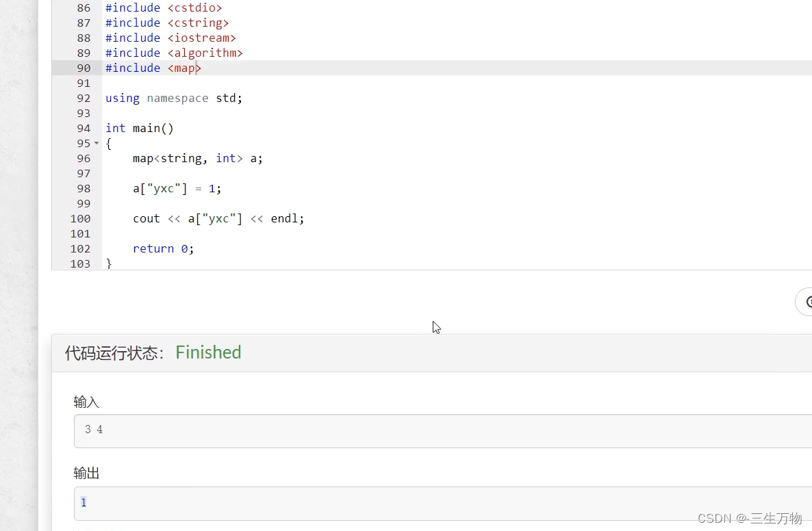The image size is (812, 531).
Task: Click the "map<string, int> a;" declaration
Action: coord(198,158)
